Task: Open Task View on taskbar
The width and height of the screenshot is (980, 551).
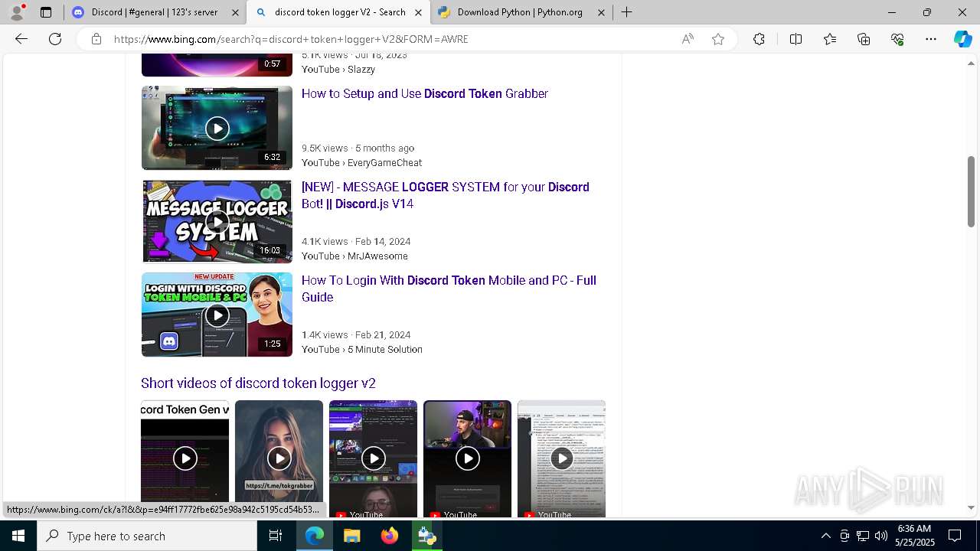Action: click(276, 536)
